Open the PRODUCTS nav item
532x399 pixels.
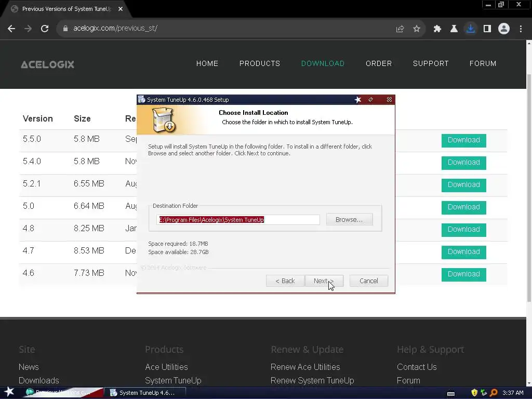(260, 63)
